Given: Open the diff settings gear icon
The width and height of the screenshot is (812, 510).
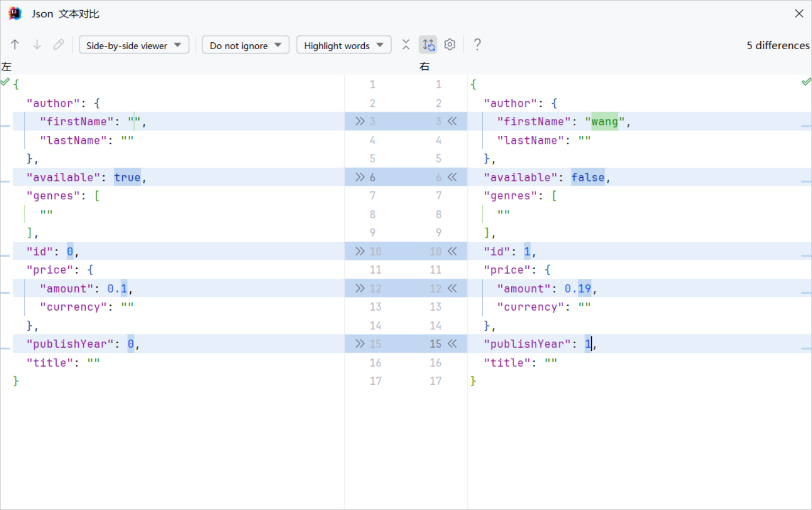Looking at the screenshot, I should 449,44.
